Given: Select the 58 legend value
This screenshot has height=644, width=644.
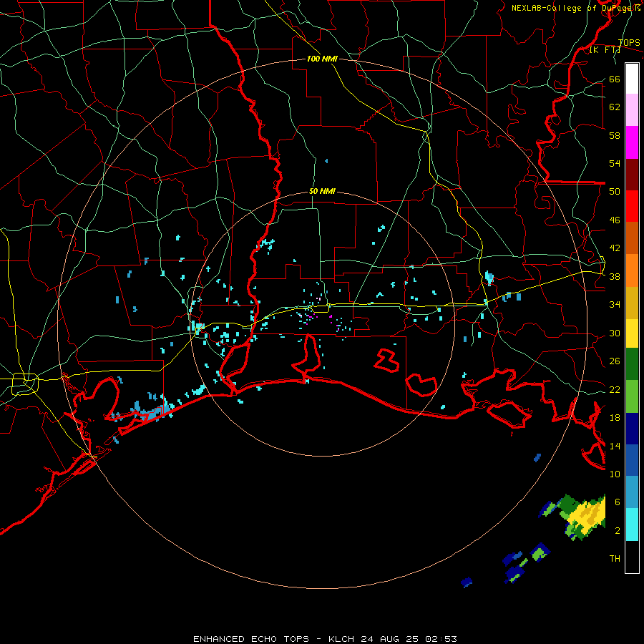Looking at the screenshot, I should point(615,135).
